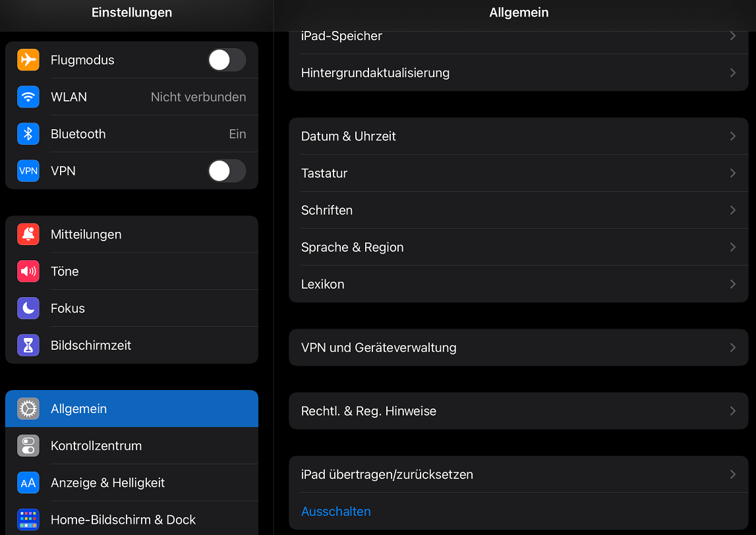Enable the VPN switch
This screenshot has width=756, height=535.
(x=227, y=171)
